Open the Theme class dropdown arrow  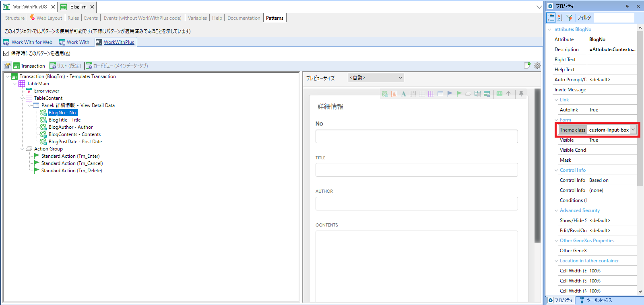coord(633,130)
